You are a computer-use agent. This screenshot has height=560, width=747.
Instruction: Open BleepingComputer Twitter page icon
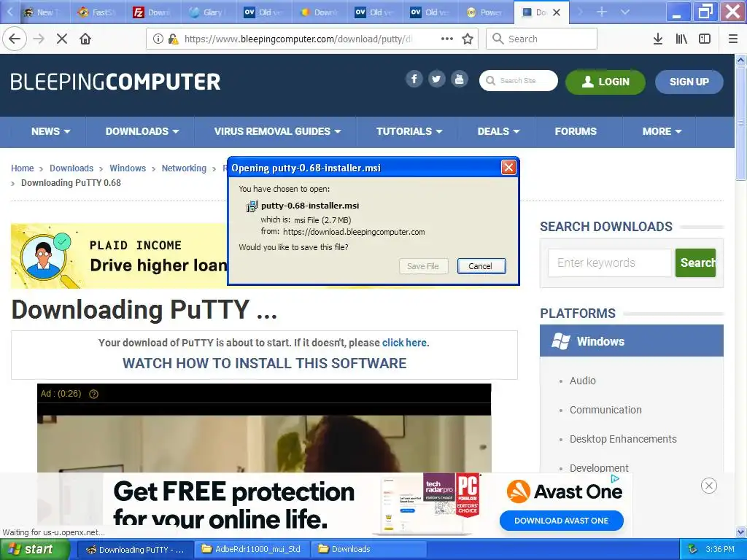tap(436, 79)
